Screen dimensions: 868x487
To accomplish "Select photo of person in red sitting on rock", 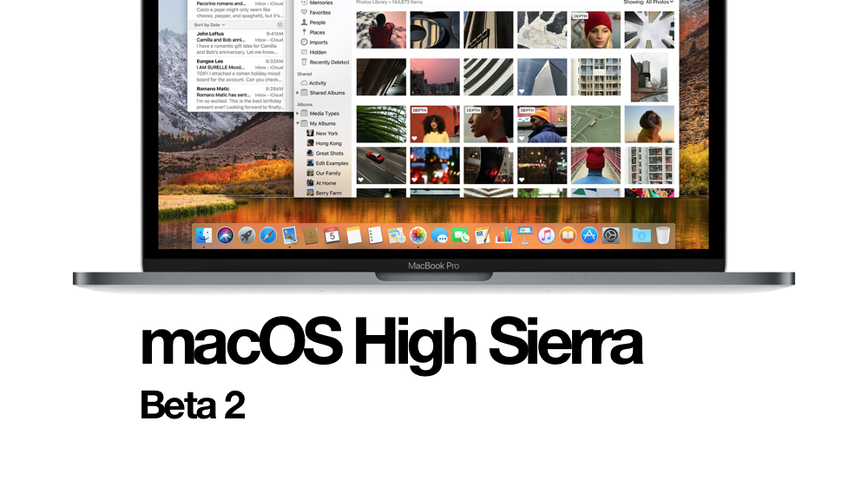I will coord(381,30).
